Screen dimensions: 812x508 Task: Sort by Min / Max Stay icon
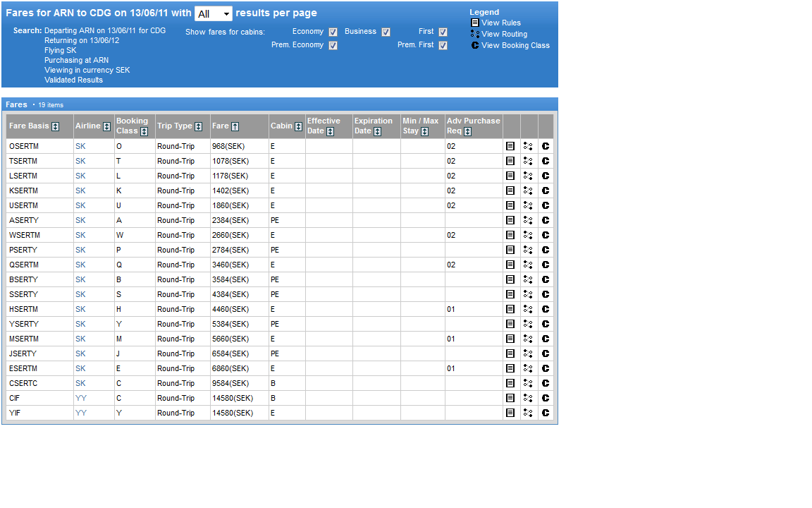point(425,131)
